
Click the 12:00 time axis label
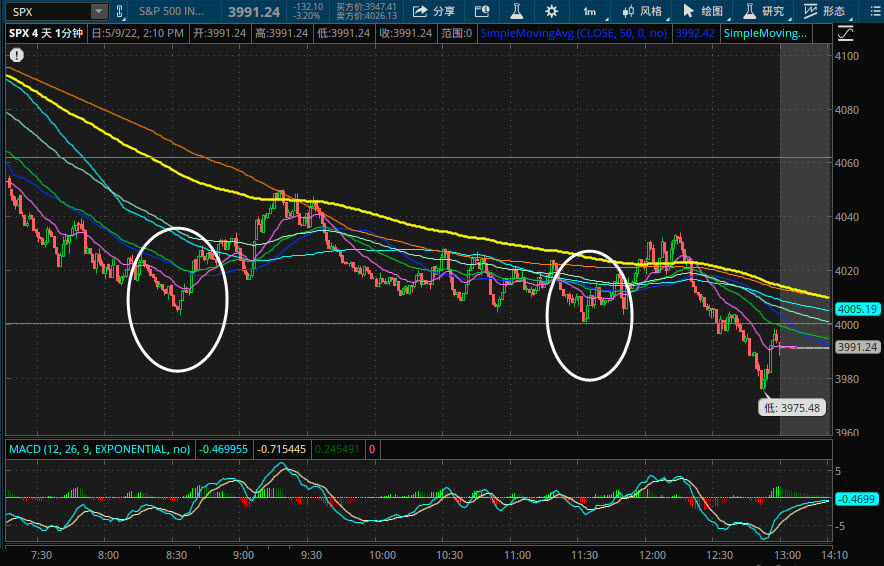[x=652, y=555]
